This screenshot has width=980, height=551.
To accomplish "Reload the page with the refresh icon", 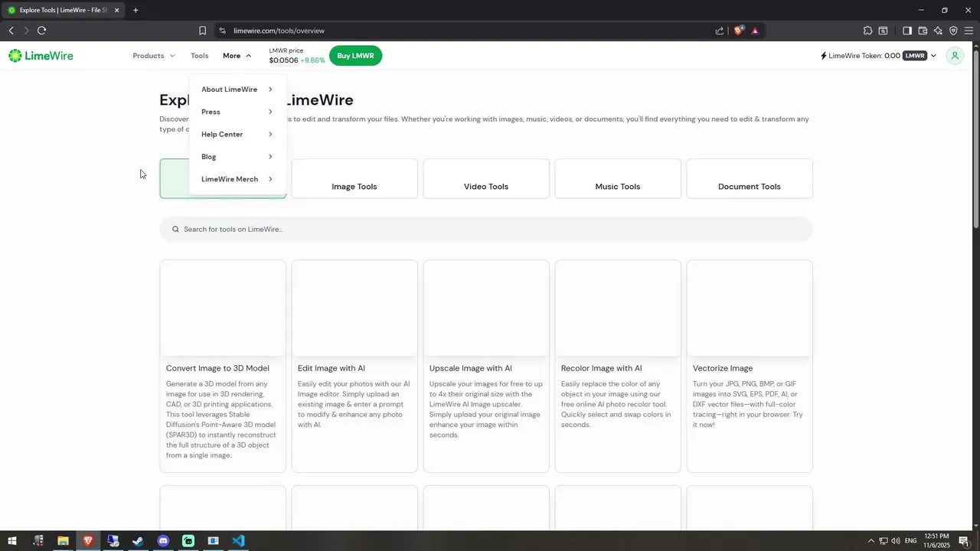I will 41,31.
